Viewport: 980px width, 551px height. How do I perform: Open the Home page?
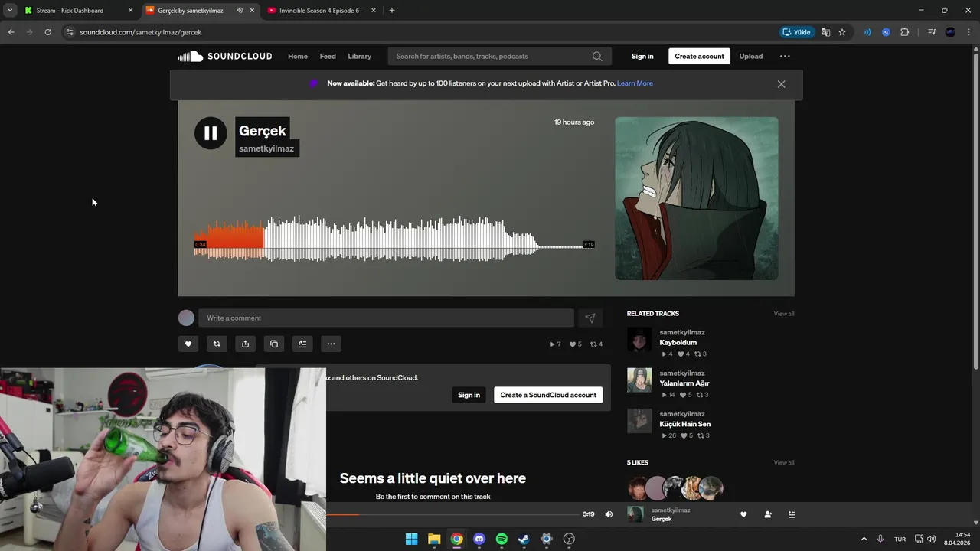[298, 56]
